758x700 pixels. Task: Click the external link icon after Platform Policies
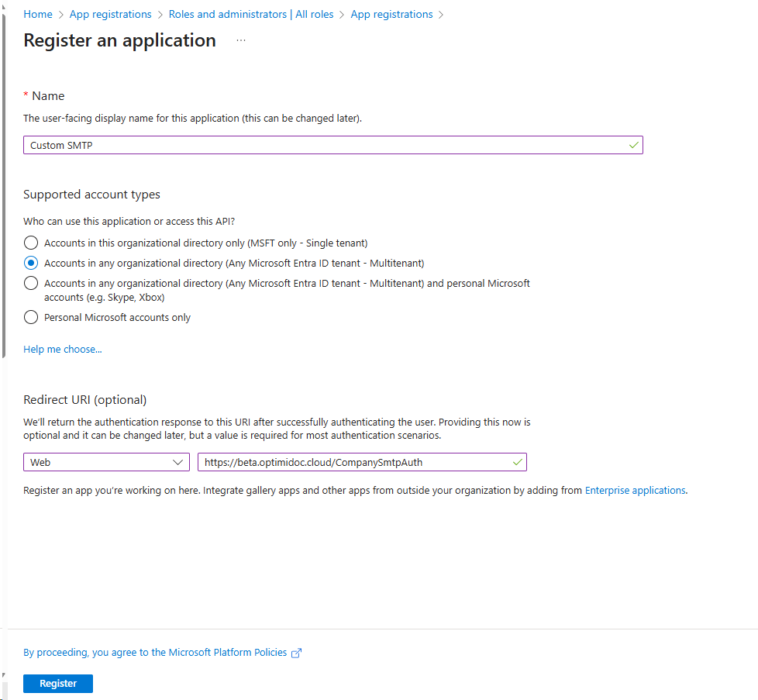(296, 653)
